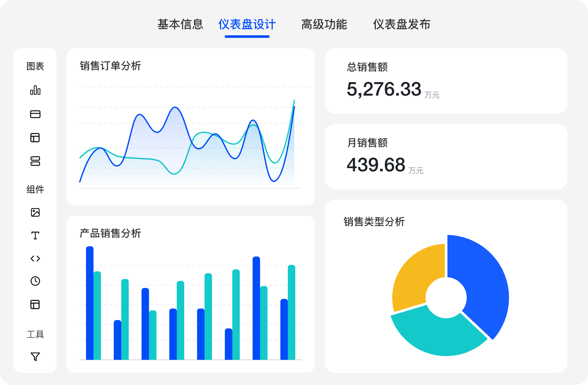The image size is (588, 385).
Task: Select the 仪表盘设计 tab
Action: coord(247,24)
